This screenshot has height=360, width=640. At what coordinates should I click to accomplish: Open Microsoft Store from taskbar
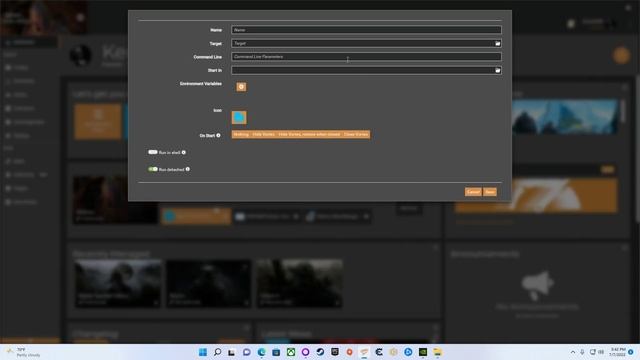tap(276, 352)
